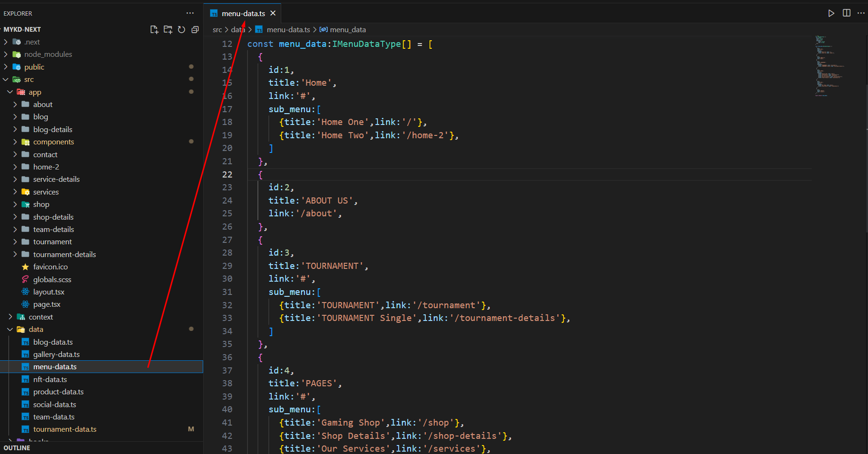Click the 'Home Two' submenu line

click(368, 135)
